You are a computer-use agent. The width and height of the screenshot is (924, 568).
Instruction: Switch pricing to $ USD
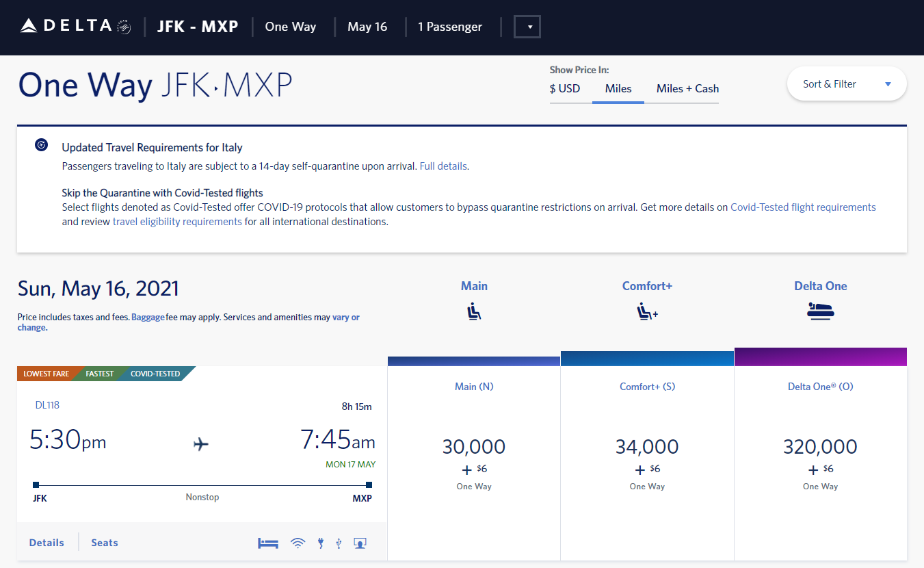tap(564, 88)
